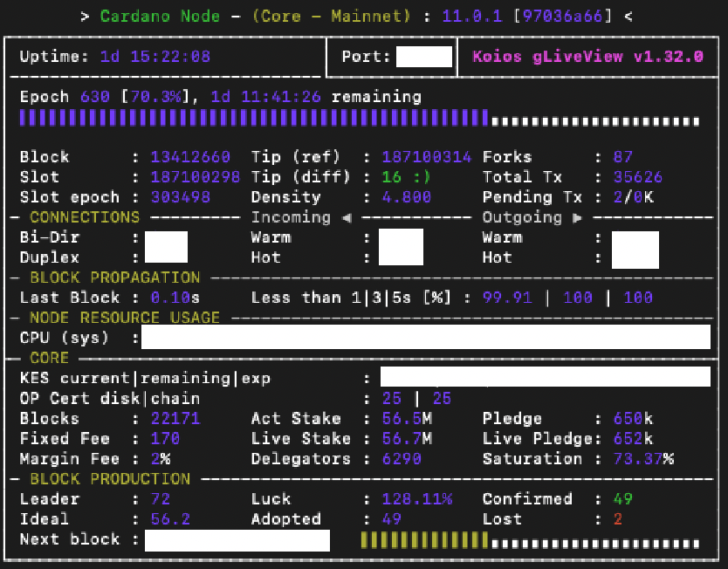The height and width of the screenshot is (569, 728).
Task: Click the 'BLOCK PROPAGATION' section header
Action: (114, 278)
